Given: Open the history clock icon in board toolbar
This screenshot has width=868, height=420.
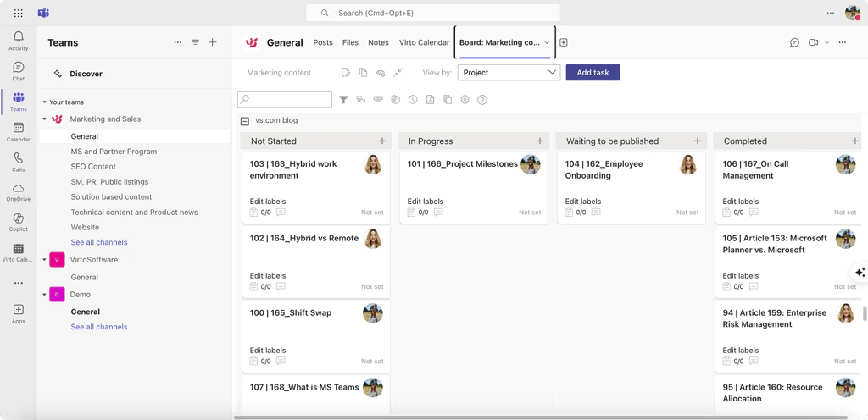Looking at the screenshot, I should point(413,99).
